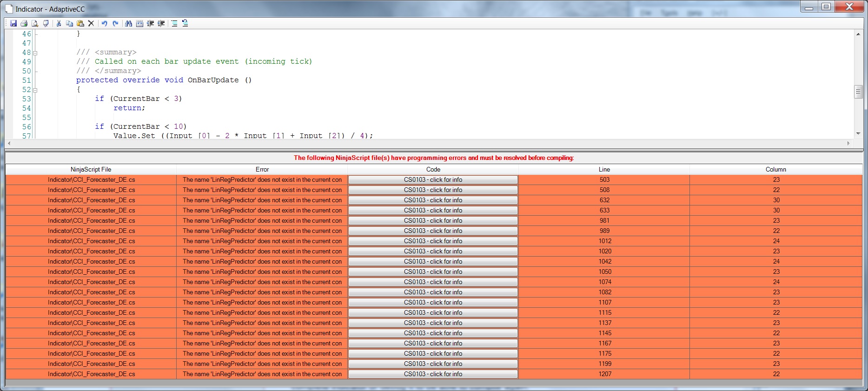Click the editor horizontal scroll left arrow

pyautogui.click(x=9, y=143)
